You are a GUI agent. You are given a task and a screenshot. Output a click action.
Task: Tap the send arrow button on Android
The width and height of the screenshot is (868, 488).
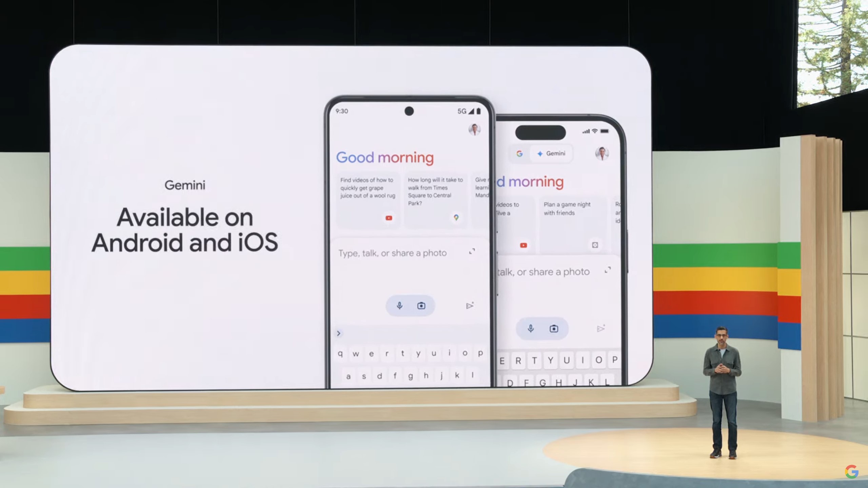tap(470, 306)
